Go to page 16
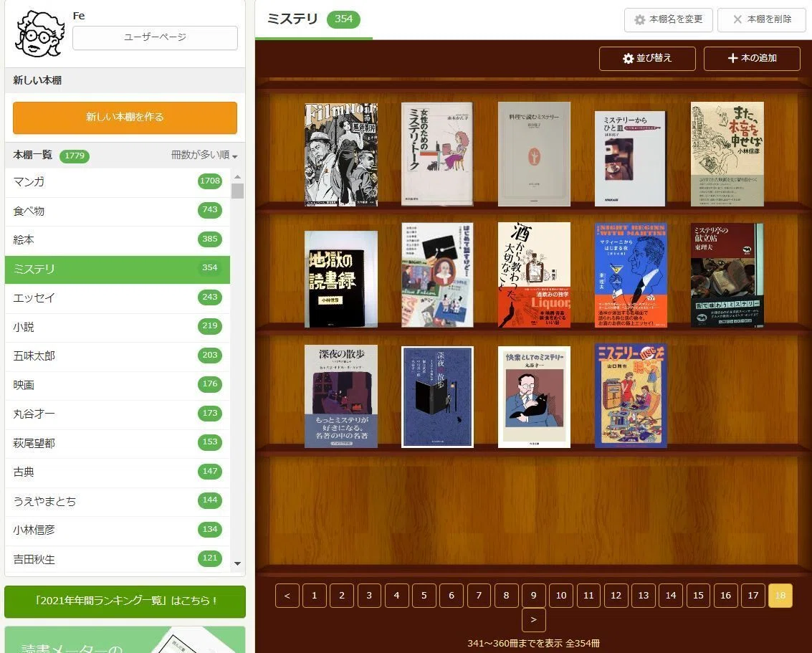 726,596
